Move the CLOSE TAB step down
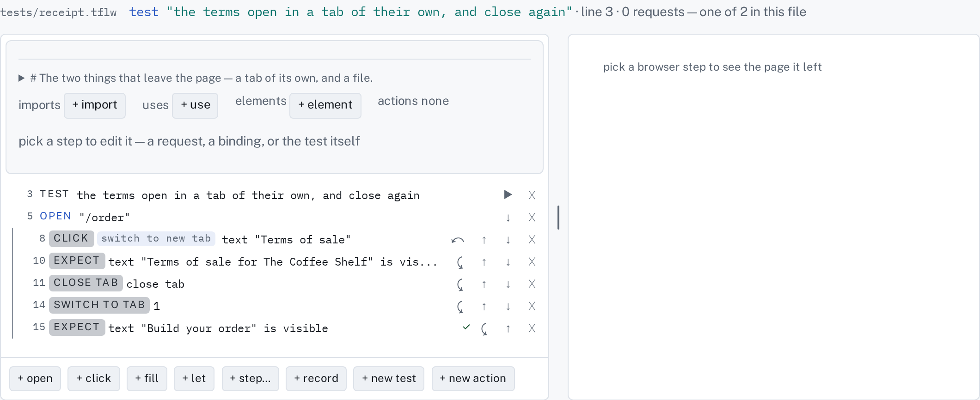The image size is (980, 400). [508, 284]
